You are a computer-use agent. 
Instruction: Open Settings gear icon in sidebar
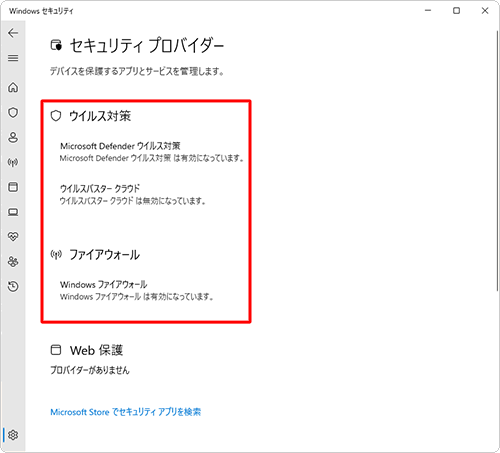13,435
